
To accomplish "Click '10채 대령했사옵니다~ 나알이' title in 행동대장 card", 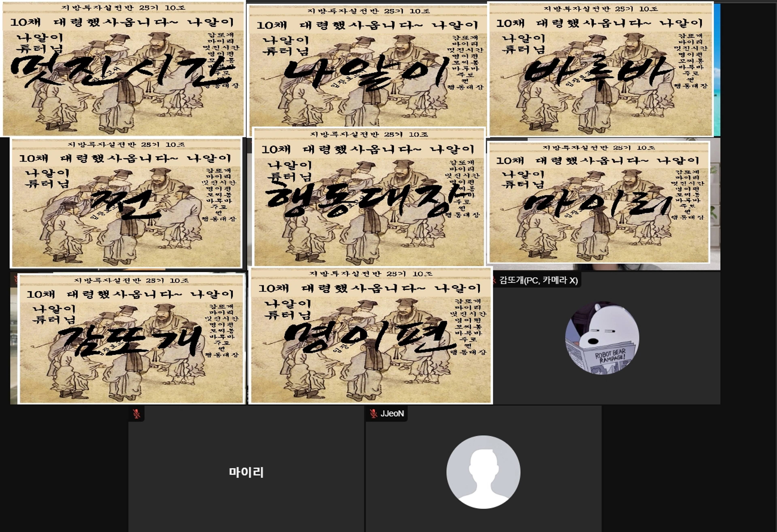I will tap(368, 149).
